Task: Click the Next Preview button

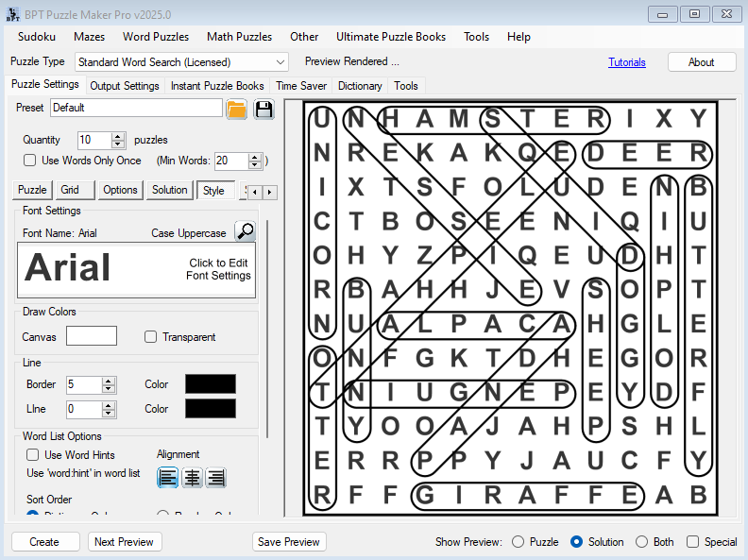Action: coord(125,542)
